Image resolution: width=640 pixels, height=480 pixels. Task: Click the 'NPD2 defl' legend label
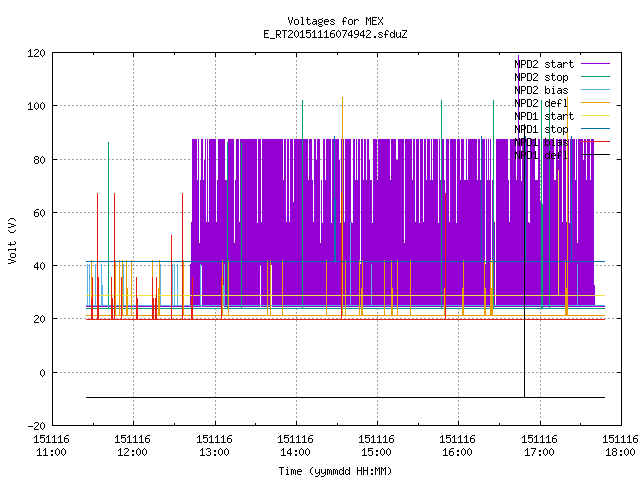541,103
